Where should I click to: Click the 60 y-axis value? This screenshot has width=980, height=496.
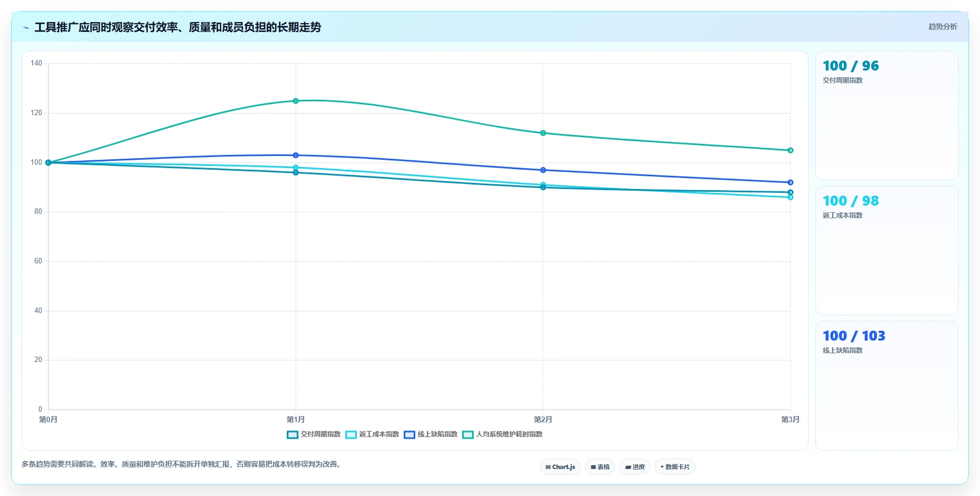(38, 261)
